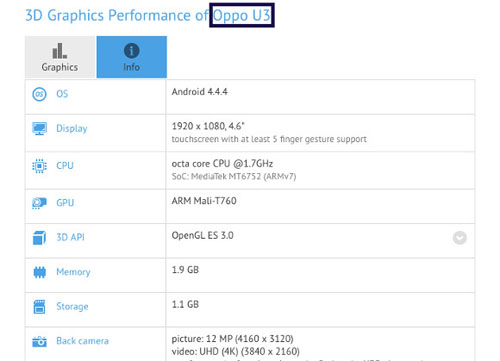Screen dimensions: 500x361
Task: Click the Memory row label
Action: tap(73, 272)
